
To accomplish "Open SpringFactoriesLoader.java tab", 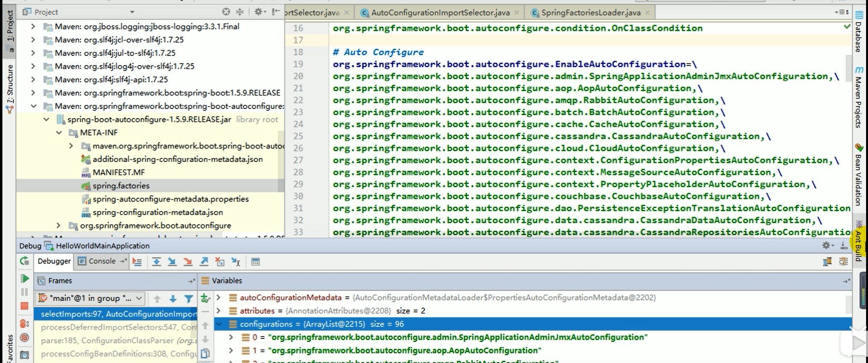I will 591,13.
